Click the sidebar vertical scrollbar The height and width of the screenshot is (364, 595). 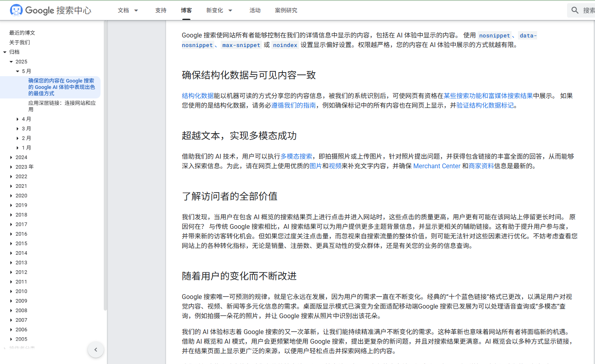[105, 165]
